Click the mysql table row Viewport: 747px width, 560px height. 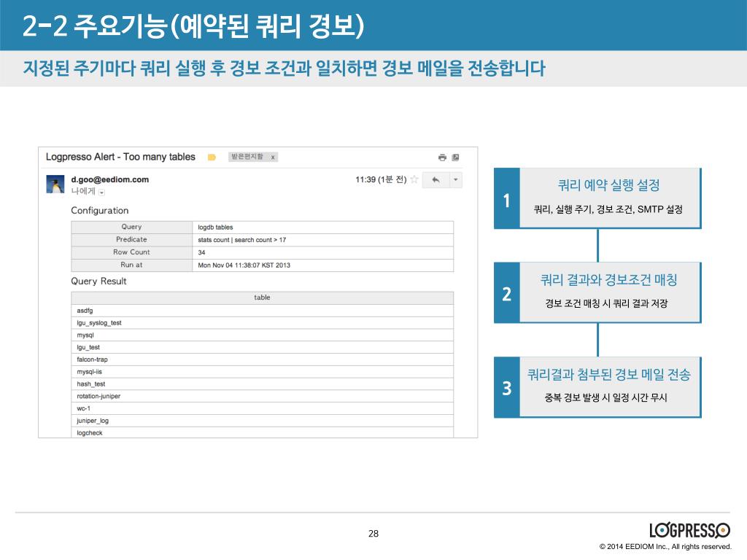pyautogui.click(x=262, y=335)
